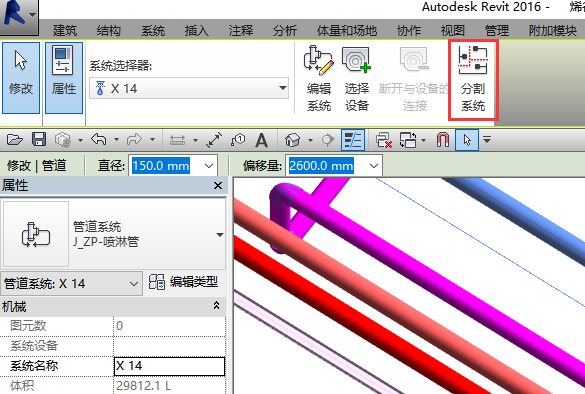Open the System Selector X 14 dropdown
Screen dimensions: 585x394
click(189, 88)
